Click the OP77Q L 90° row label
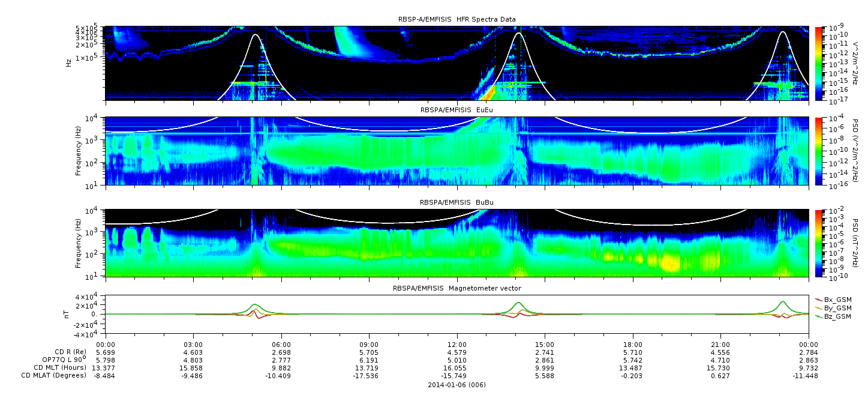868x395 pixels. pyautogui.click(x=61, y=359)
